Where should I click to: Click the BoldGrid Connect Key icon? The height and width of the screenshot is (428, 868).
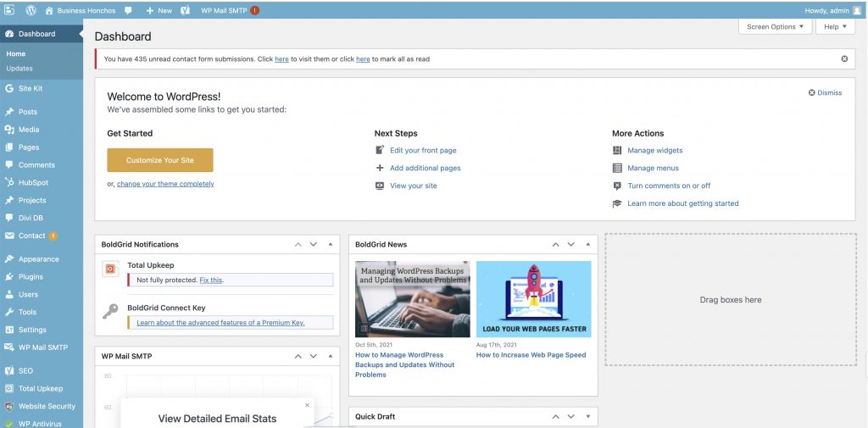(x=110, y=311)
